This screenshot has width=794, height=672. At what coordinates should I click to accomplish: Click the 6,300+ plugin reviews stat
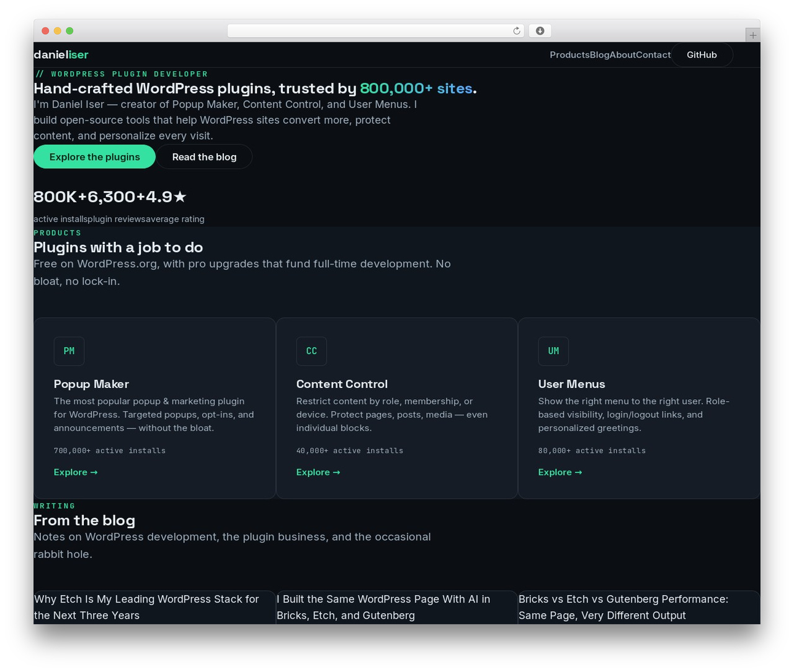pos(116,206)
